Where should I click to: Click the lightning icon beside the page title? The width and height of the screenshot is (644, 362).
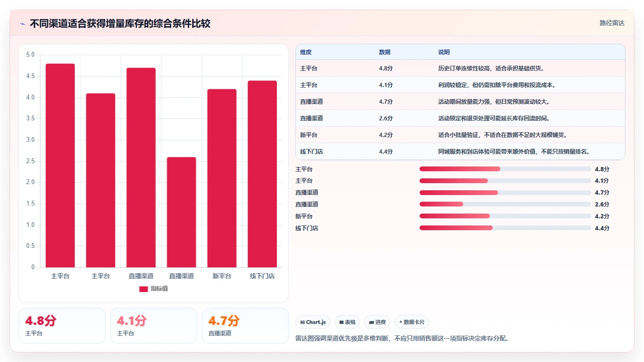[22, 24]
